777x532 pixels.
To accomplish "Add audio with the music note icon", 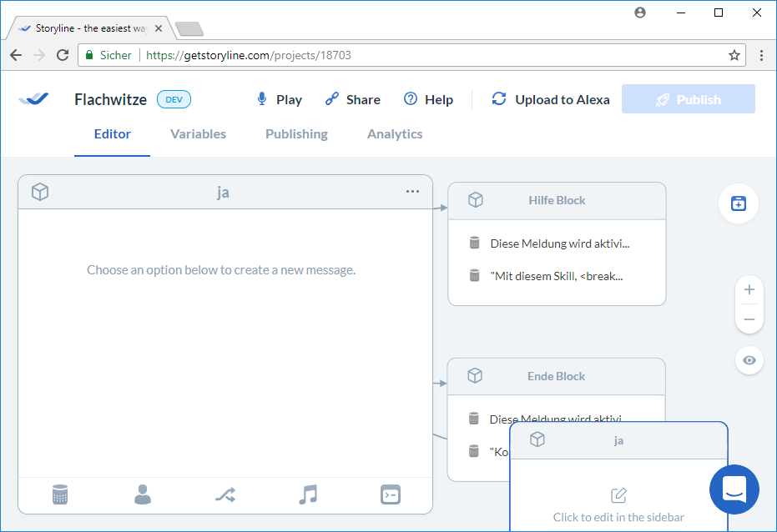I will 308,494.
